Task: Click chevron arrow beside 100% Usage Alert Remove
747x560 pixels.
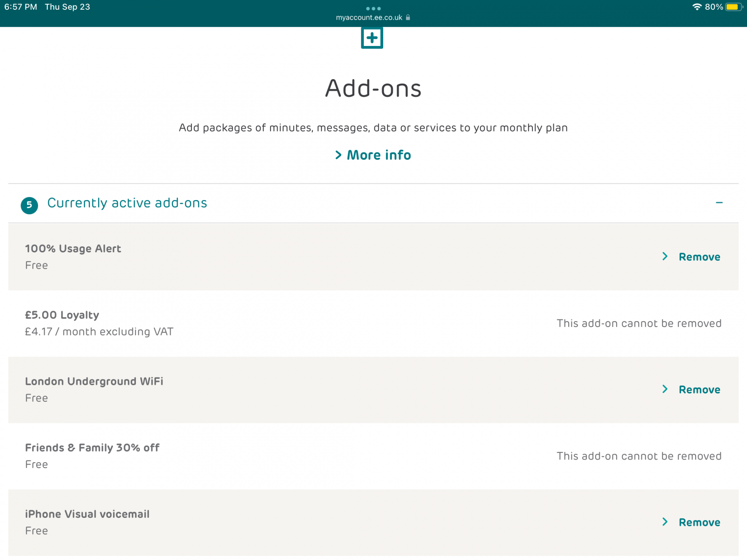Action: point(665,256)
